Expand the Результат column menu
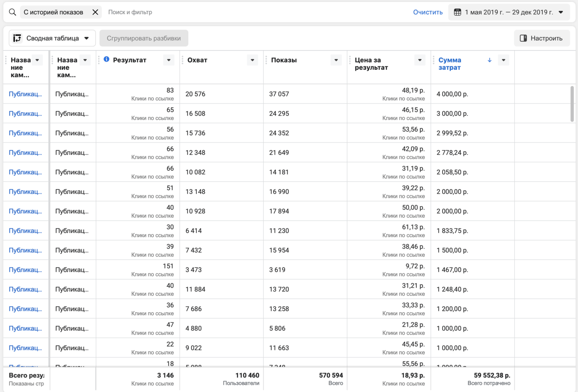 click(x=169, y=60)
